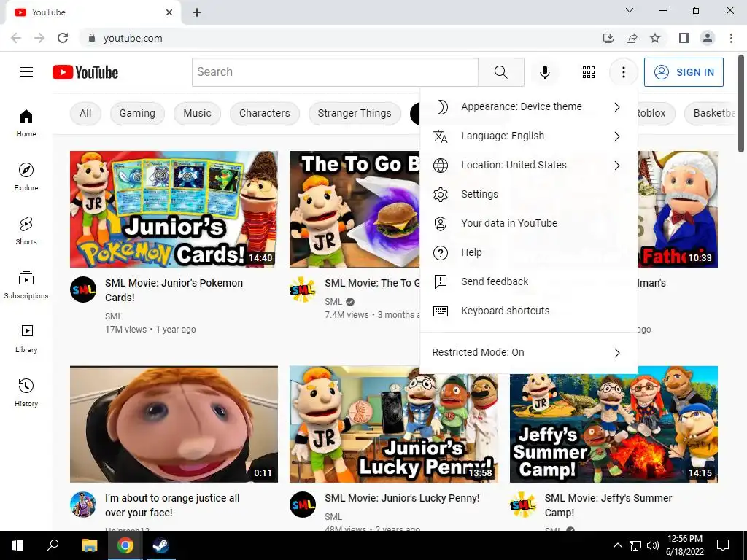
Task: Select the Gaming filter chip
Action: coord(137,113)
